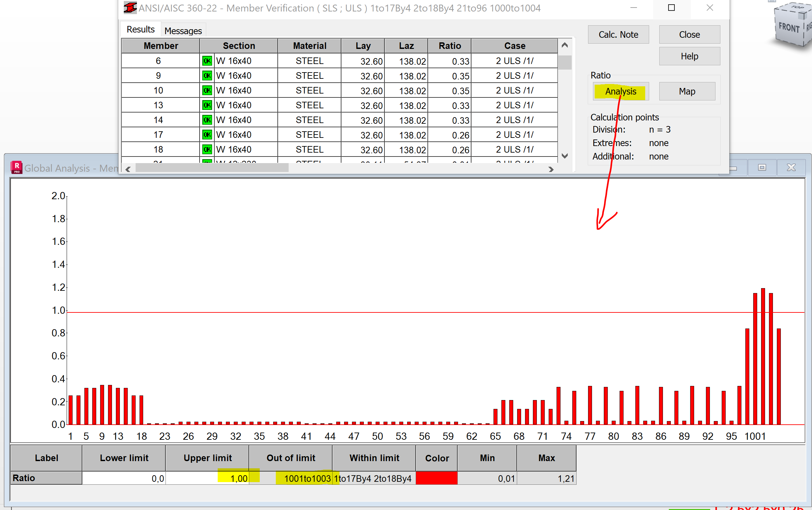Click the steel beam icon in dialog title bar
Screen dimensions: 812x510
coord(130,8)
